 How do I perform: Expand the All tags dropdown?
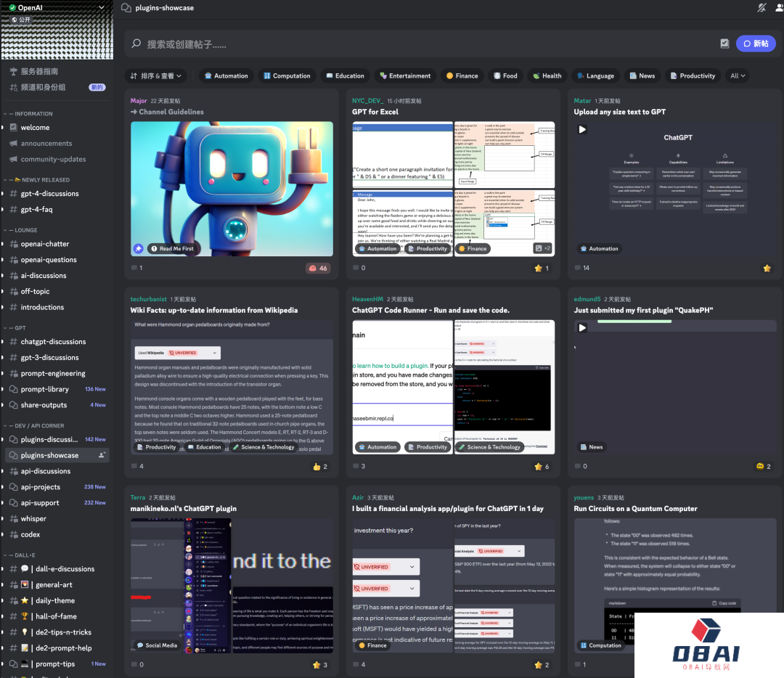pos(738,75)
